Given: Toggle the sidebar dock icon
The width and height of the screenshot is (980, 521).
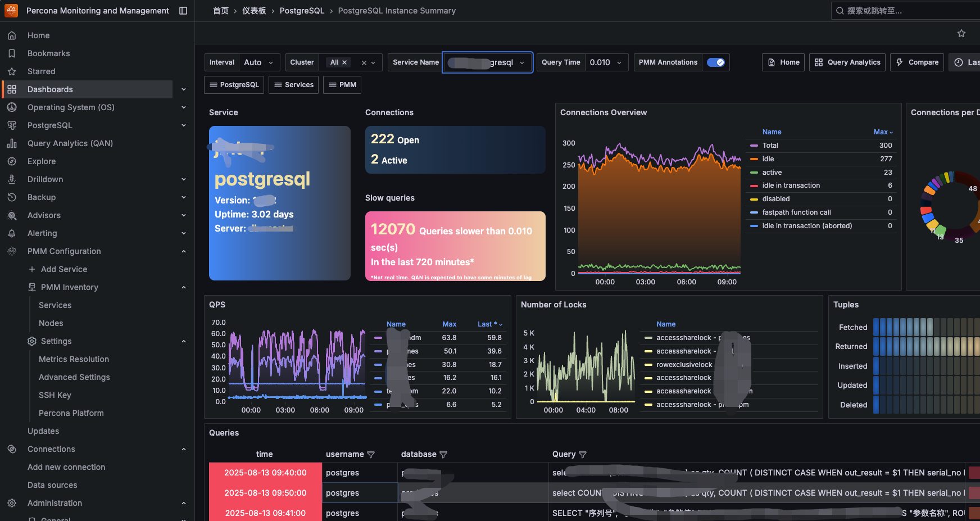Looking at the screenshot, I should [x=183, y=11].
